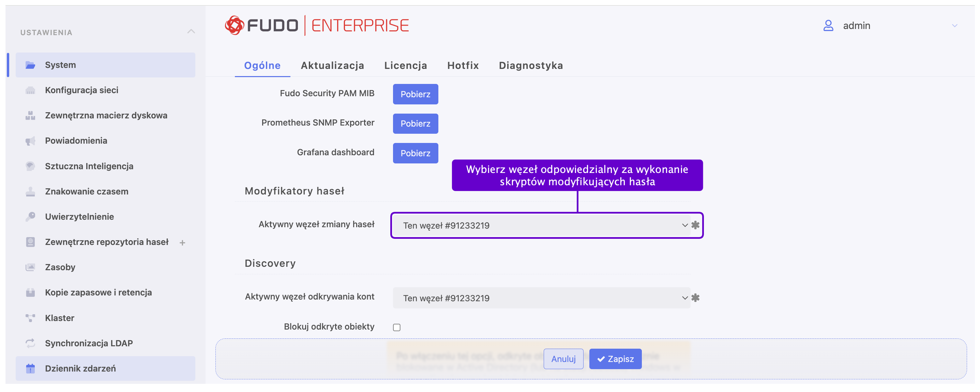Go to Powiadomienia settings

pyautogui.click(x=105, y=141)
